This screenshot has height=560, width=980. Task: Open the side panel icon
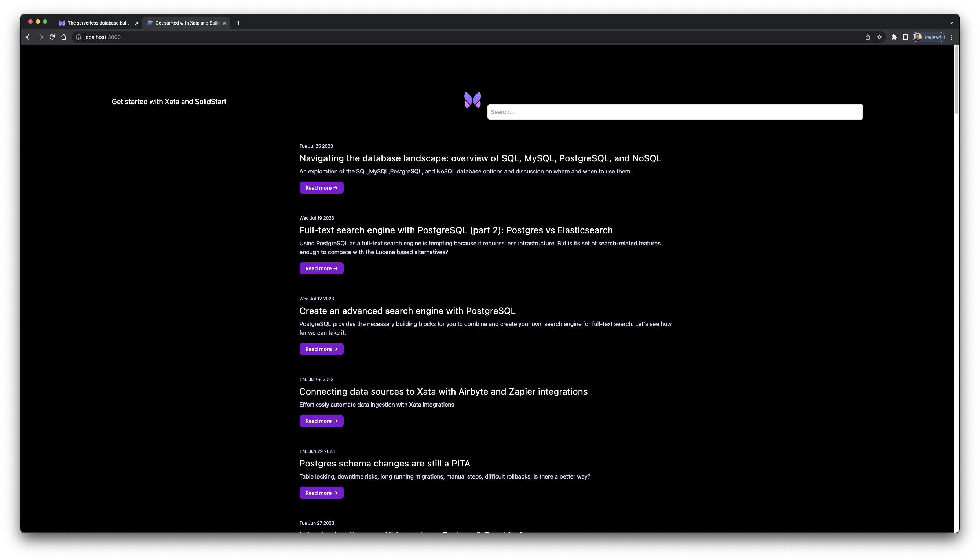click(x=906, y=37)
